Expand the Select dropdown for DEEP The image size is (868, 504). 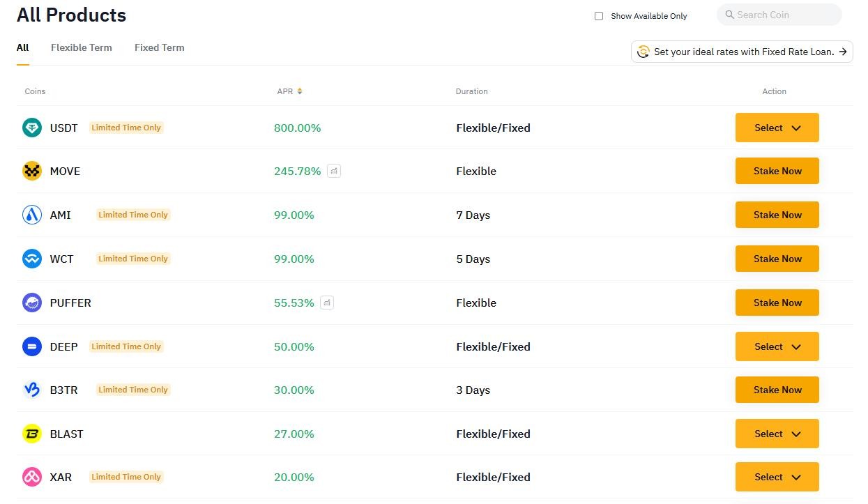(x=777, y=346)
